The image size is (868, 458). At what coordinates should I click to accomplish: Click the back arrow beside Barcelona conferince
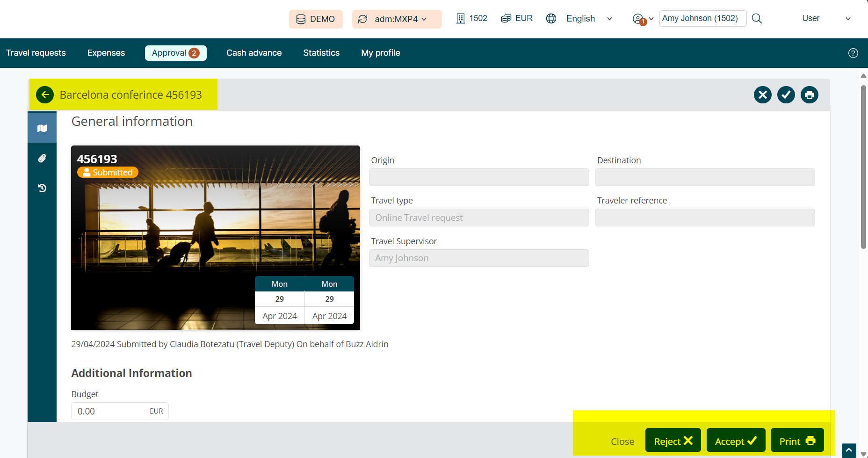point(45,95)
